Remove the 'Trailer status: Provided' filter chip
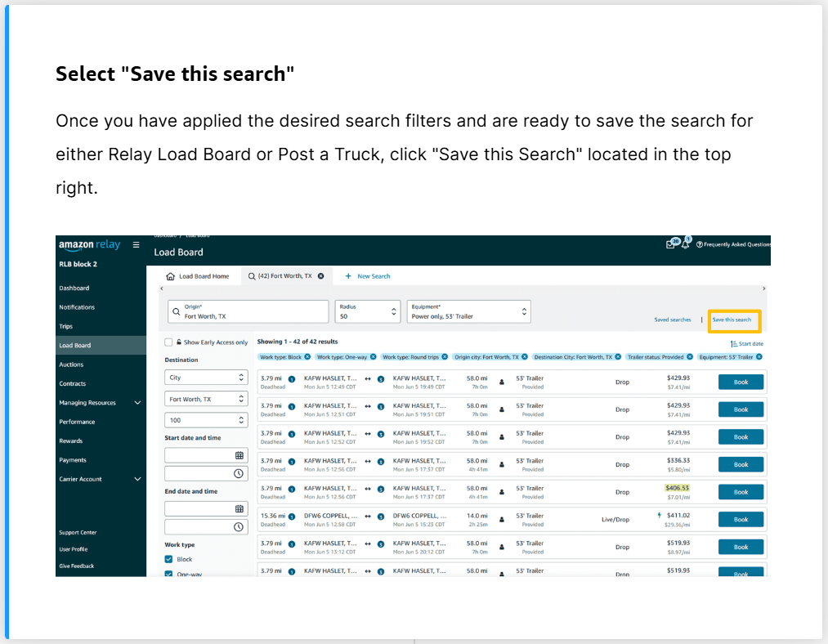The height and width of the screenshot is (644, 828). click(690, 357)
